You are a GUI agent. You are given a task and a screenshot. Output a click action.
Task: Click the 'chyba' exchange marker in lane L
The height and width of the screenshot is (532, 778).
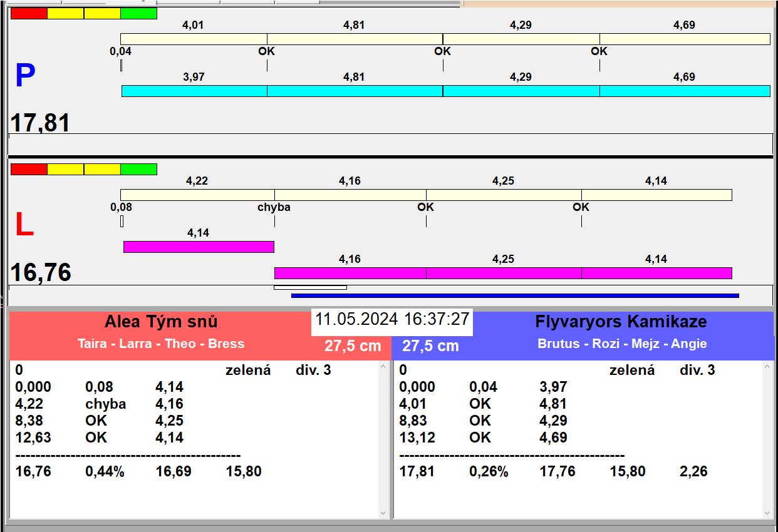(x=274, y=207)
